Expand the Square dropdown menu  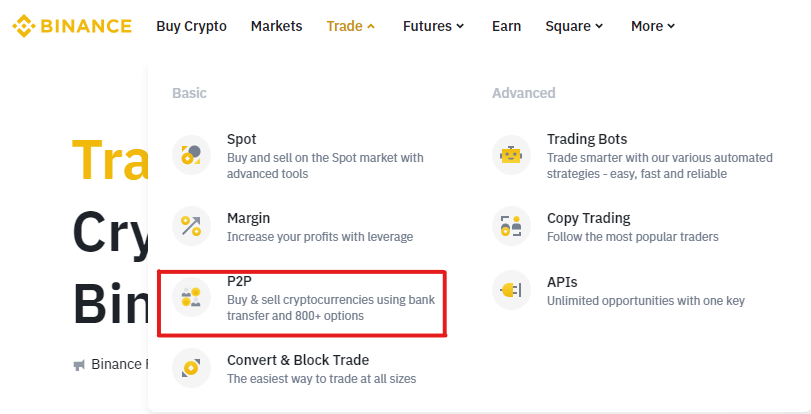click(x=574, y=26)
